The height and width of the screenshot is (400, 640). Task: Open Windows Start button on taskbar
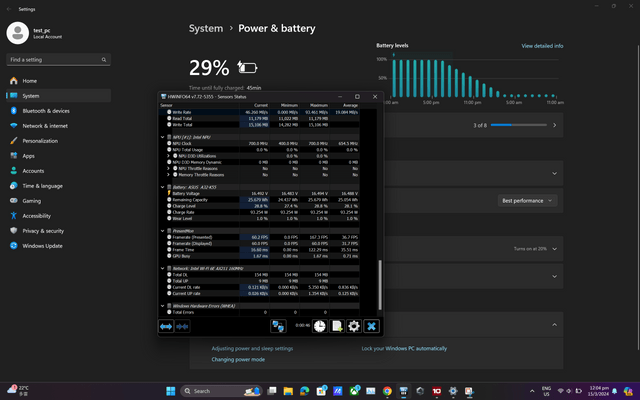tap(171, 391)
